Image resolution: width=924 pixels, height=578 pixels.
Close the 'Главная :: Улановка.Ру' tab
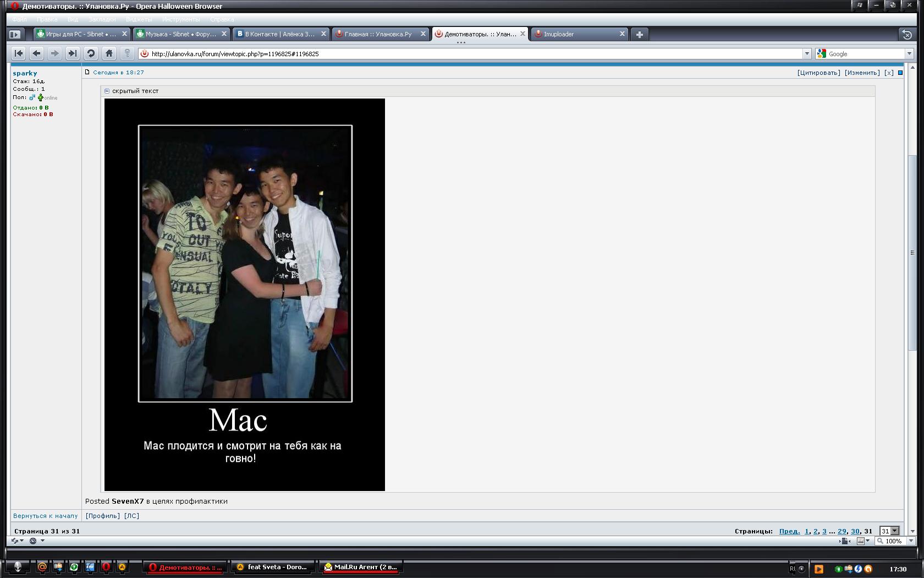(x=423, y=34)
